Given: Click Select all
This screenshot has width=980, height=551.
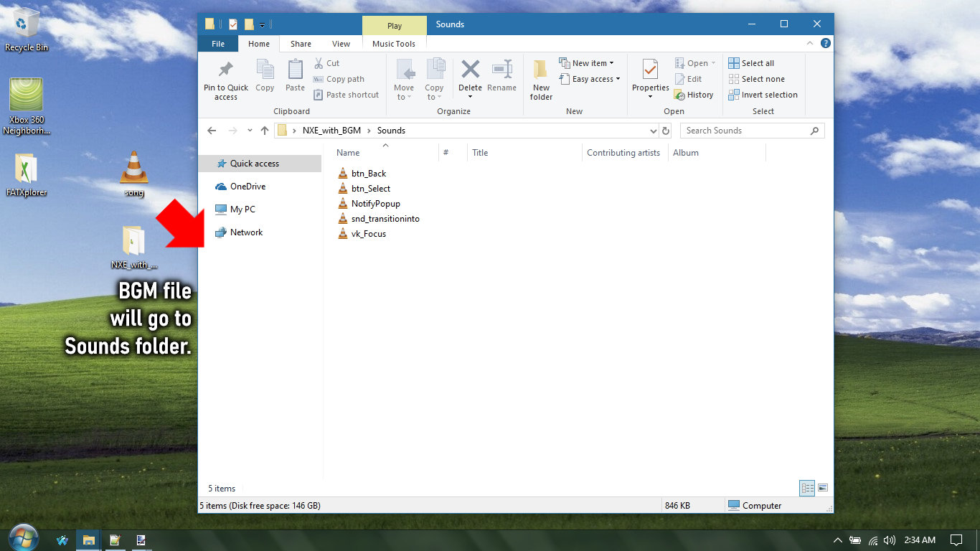Looking at the screenshot, I should (x=751, y=63).
